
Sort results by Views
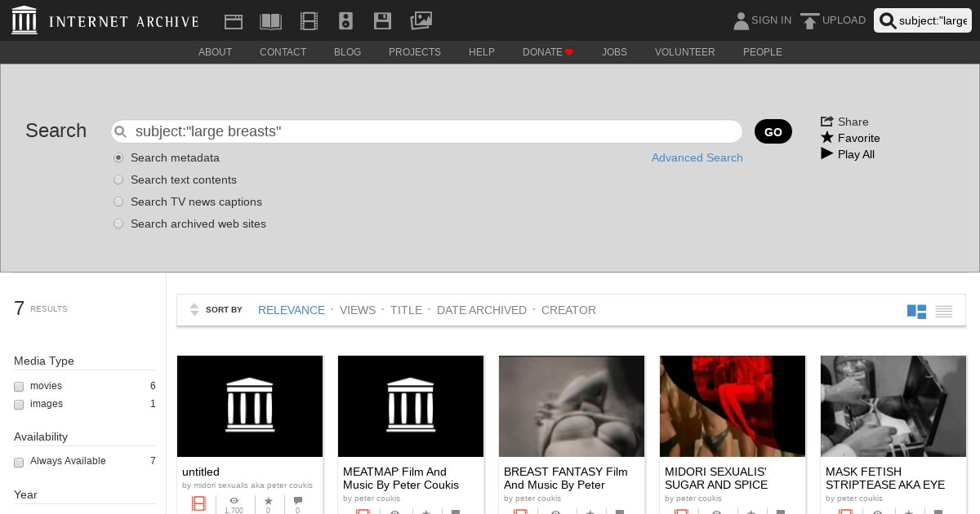click(358, 310)
